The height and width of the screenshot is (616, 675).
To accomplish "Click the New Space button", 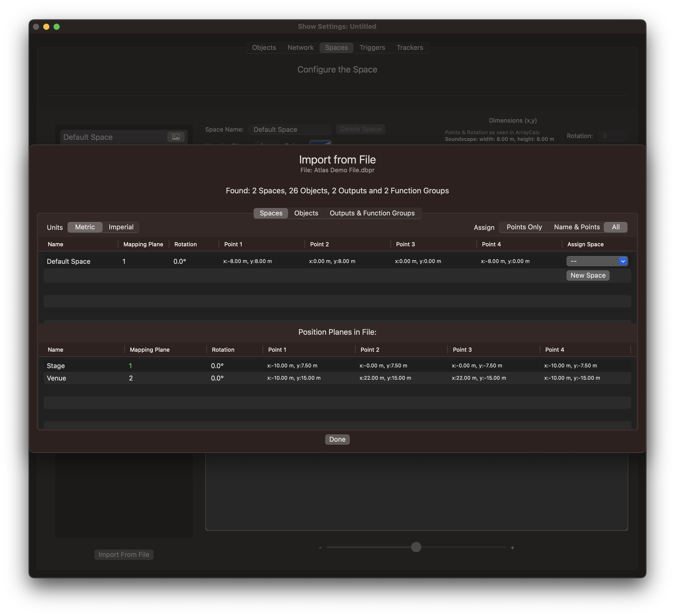I will (588, 275).
